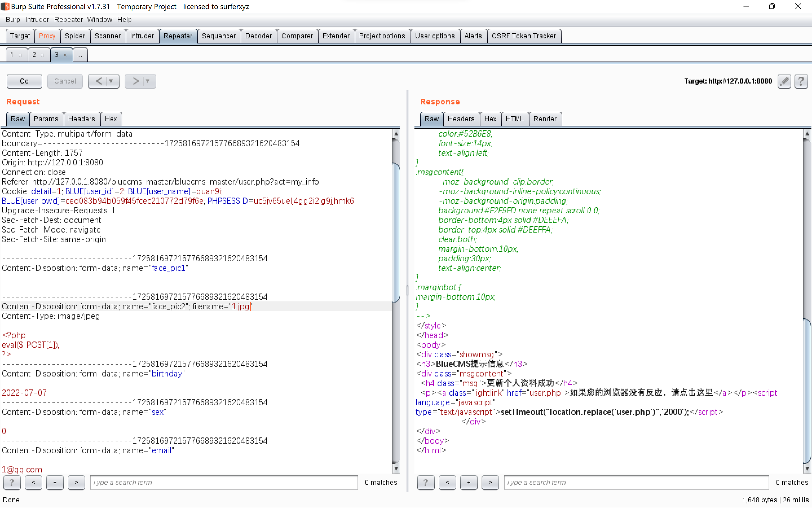
Task: Open the Project options tab
Action: click(382, 36)
